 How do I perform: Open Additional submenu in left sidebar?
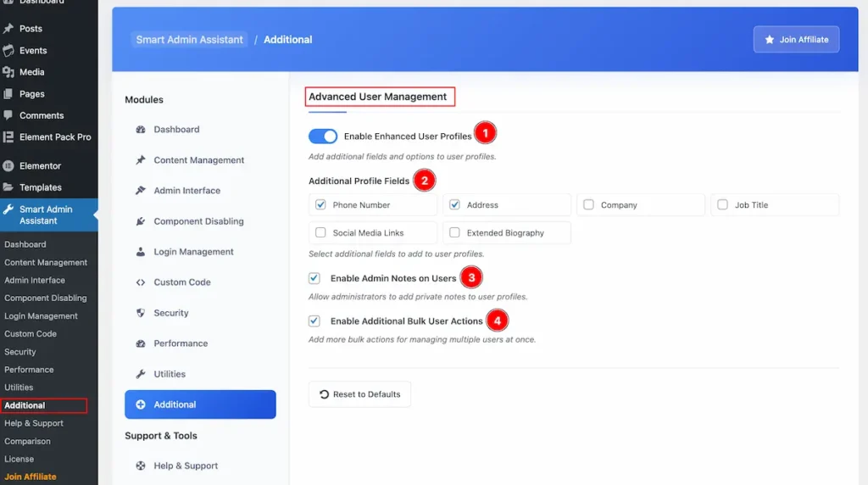[x=25, y=405]
